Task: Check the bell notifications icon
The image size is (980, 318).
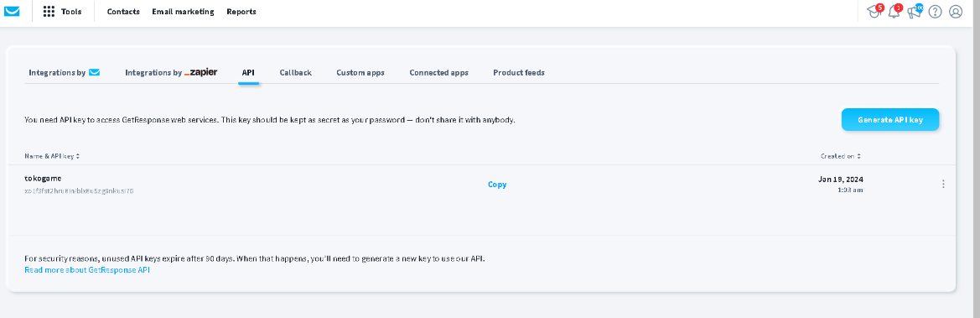Action: pyautogui.click(x=894, y=11)
